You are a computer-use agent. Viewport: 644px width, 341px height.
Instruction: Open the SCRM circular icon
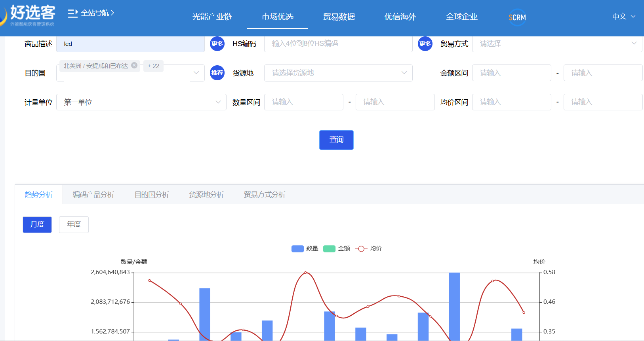pos(517,17)
